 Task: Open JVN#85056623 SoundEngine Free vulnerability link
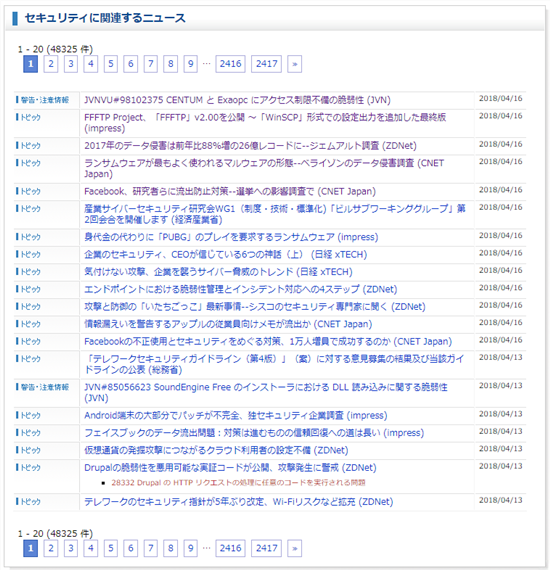(266, 393)
